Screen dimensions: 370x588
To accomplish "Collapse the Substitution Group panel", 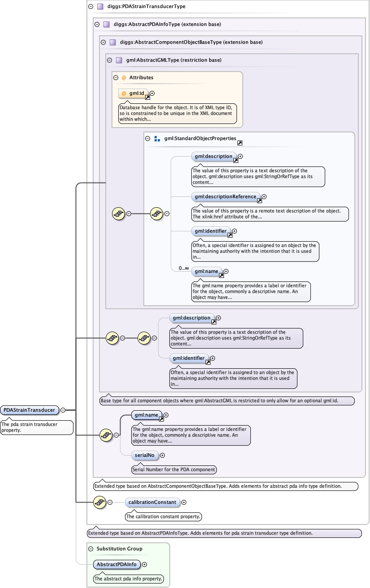I will (90, 549).
